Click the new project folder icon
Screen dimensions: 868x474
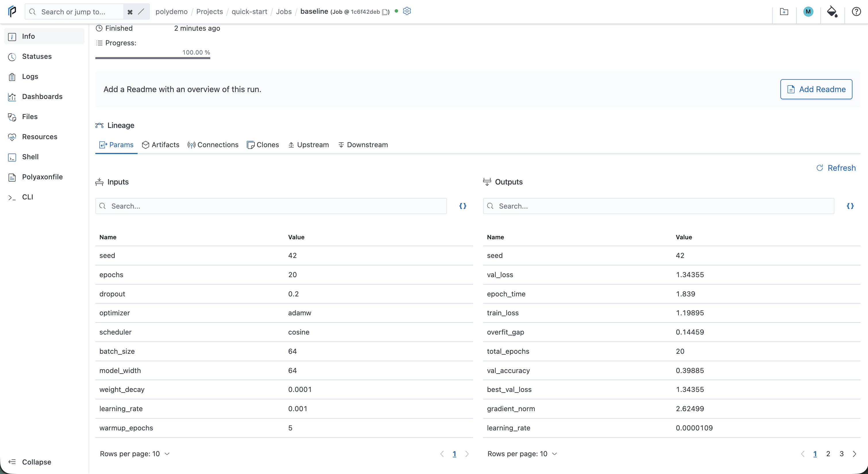point(784,12)
